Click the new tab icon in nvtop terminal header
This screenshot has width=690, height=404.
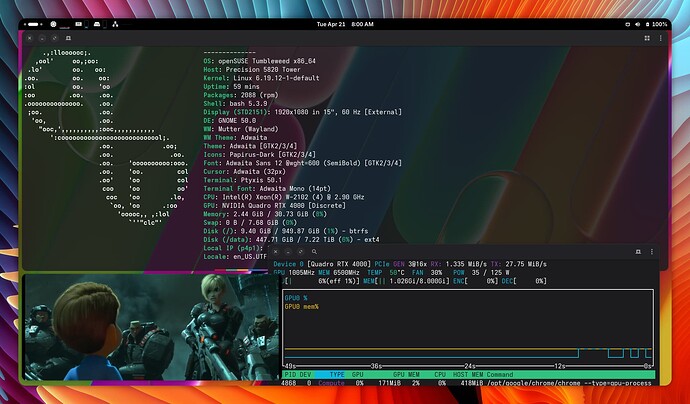pos(638,252)
